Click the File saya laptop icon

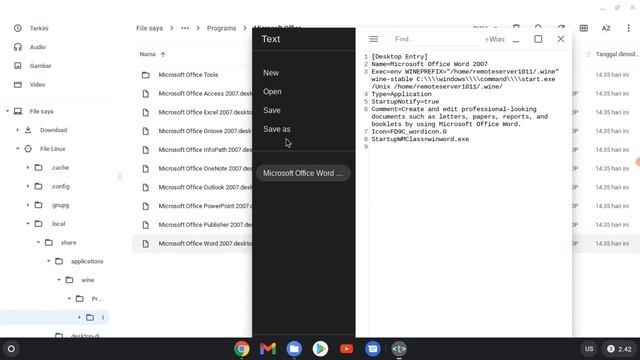tap(18, 111)
